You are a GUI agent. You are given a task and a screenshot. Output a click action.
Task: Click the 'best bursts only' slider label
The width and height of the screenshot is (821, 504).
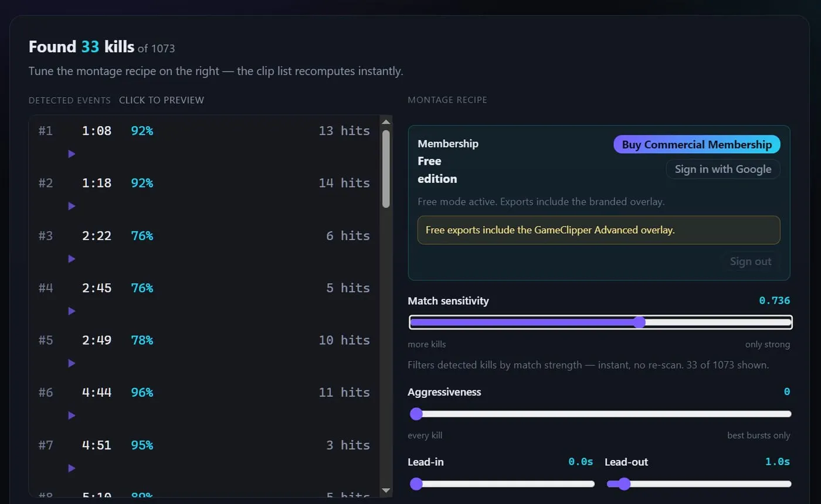759,435
